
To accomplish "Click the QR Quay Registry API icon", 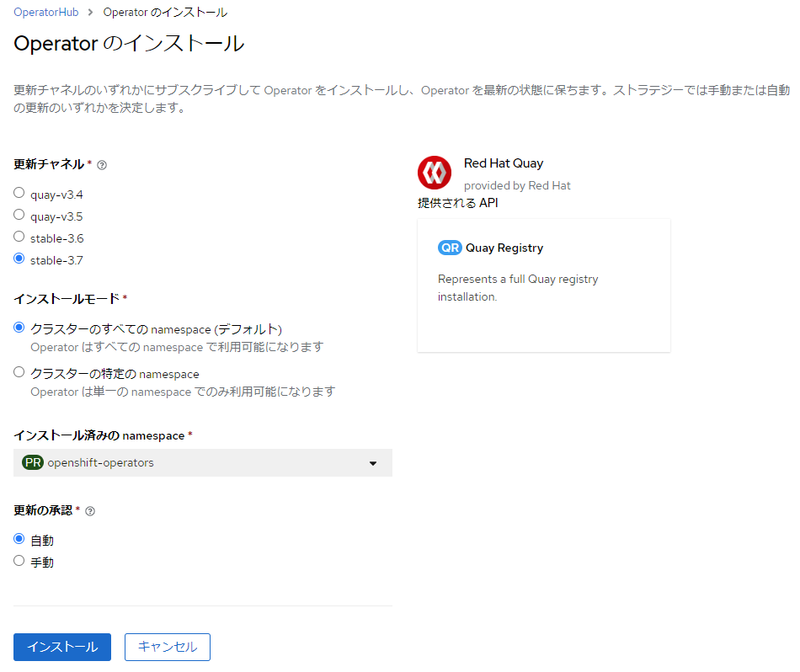I will pyautogui.click(x=450, y=248).
